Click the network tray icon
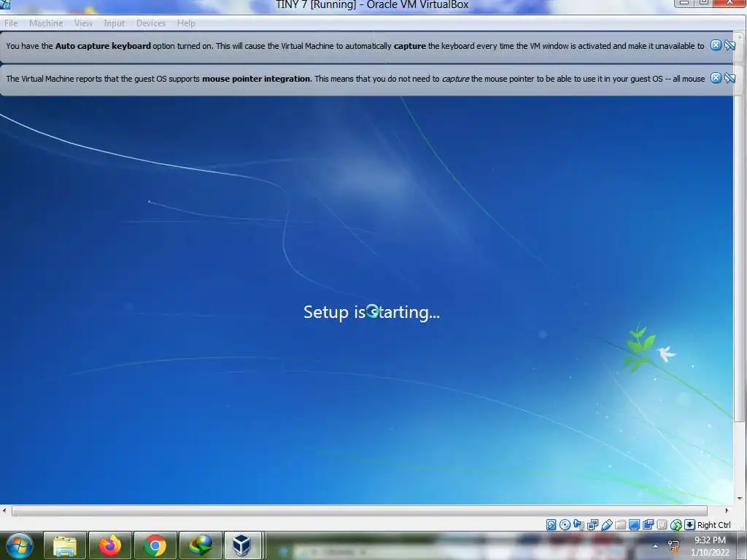 point(673,546)
